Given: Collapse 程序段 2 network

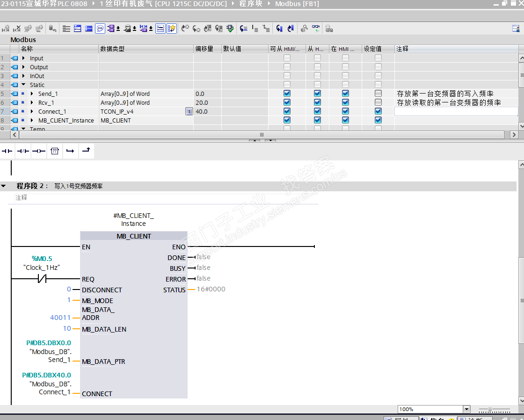Looking at the screenshot, I should click(x=3, y=186).
